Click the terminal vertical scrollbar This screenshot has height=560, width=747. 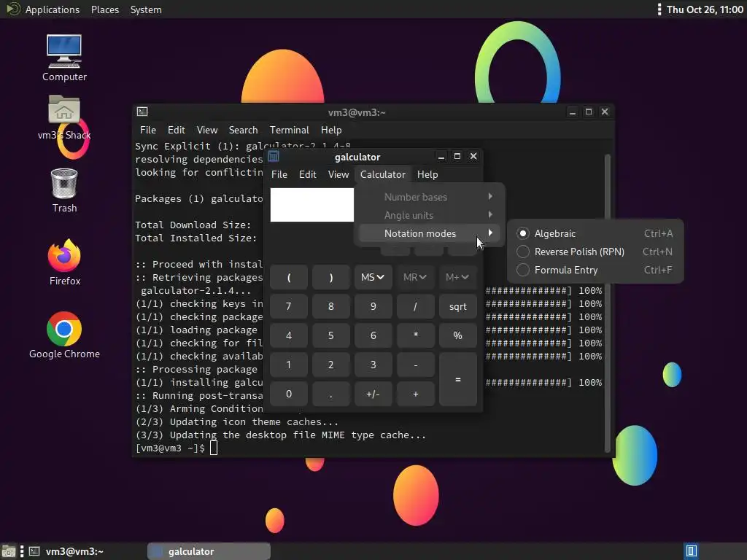pyautogui.click(x=607, y=303)
